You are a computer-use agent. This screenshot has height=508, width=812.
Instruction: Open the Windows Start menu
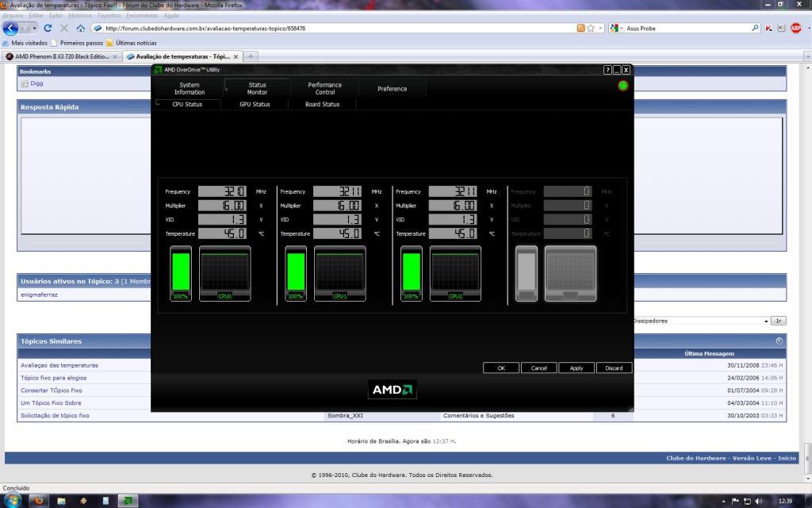13,501
